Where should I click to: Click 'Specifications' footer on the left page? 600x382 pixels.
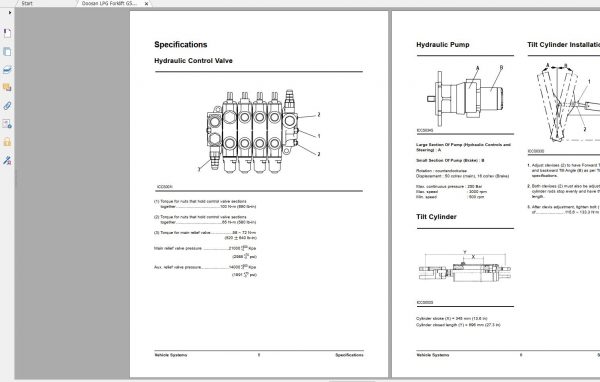349,355
